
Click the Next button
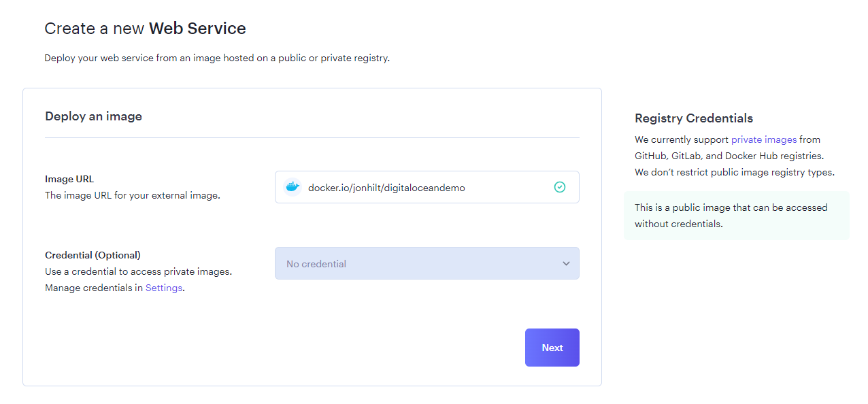[552, 348]
